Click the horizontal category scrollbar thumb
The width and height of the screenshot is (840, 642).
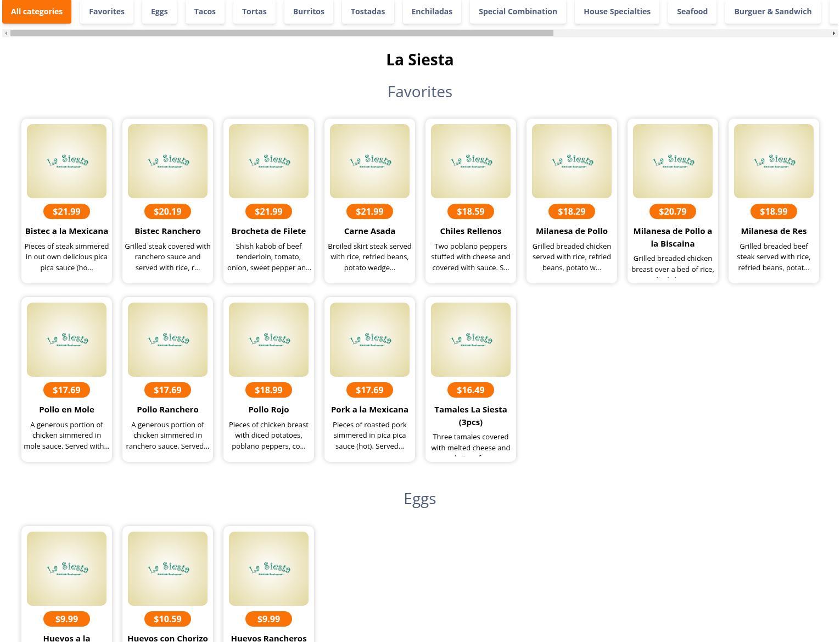point(281,33)
